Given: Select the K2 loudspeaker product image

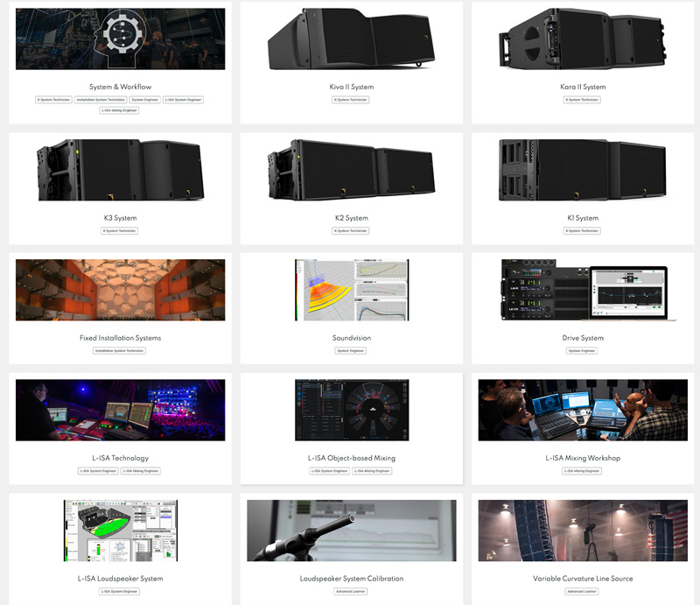Looking at the screenshot, I should coord(352,170).
